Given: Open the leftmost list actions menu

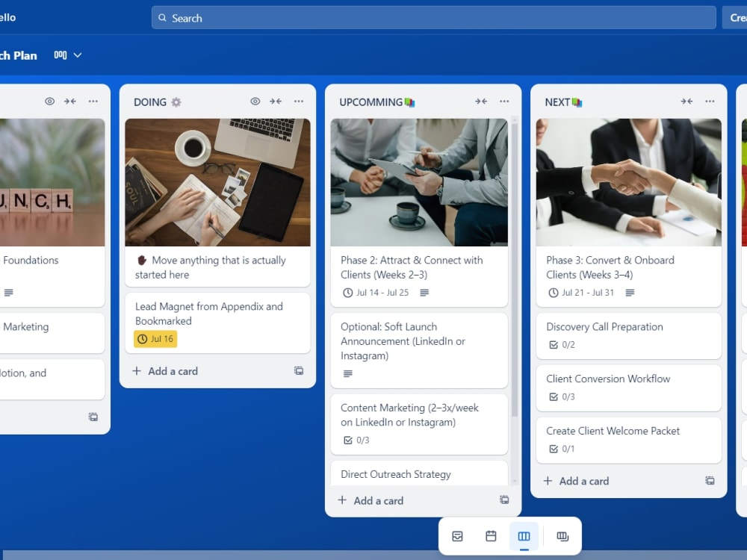Looking at the screenshot, I should [93, 101].
